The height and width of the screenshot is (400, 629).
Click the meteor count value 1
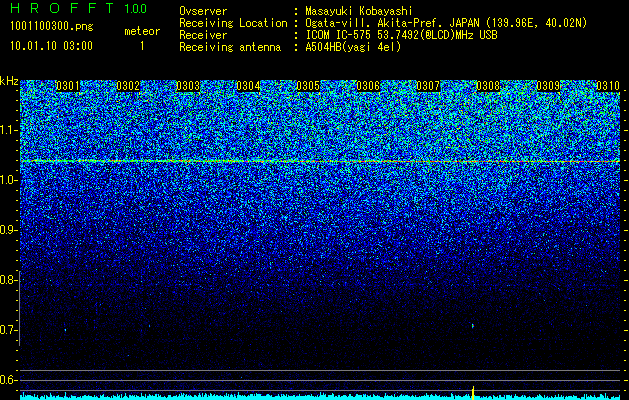142,46
